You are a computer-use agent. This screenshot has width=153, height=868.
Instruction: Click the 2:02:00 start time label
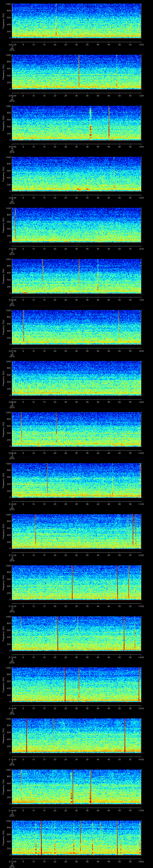pos(12,96)
